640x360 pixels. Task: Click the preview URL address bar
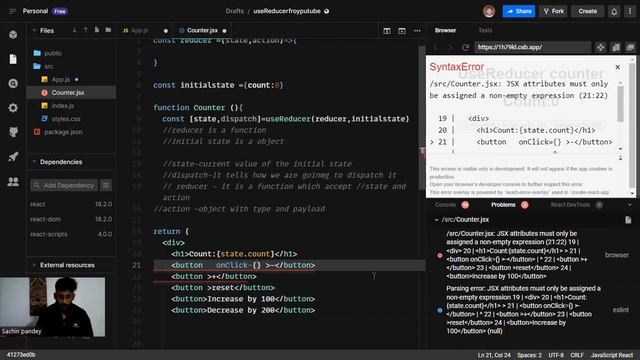coord(532,47)
